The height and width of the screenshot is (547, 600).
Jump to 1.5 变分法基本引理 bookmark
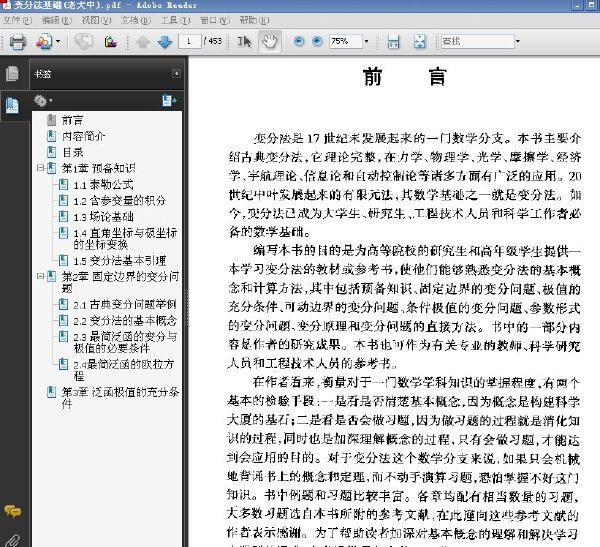119,261
